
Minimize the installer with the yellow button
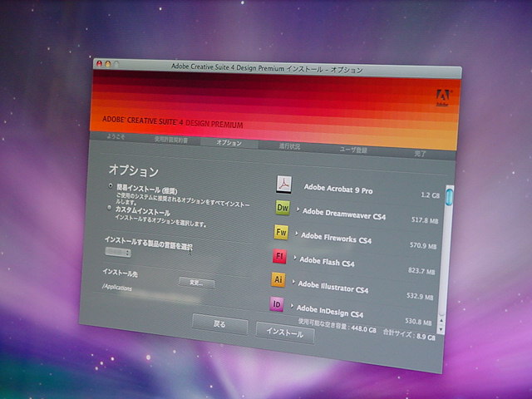(x=108, y=64)
